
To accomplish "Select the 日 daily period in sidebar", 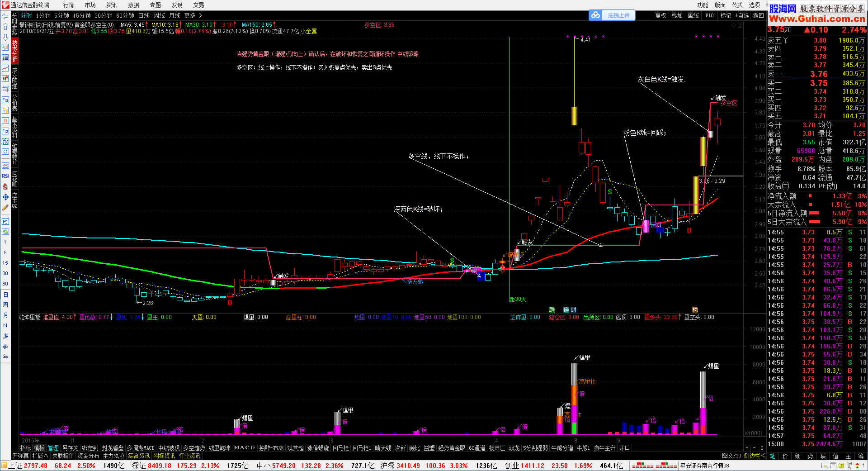I will click(5, 295).
